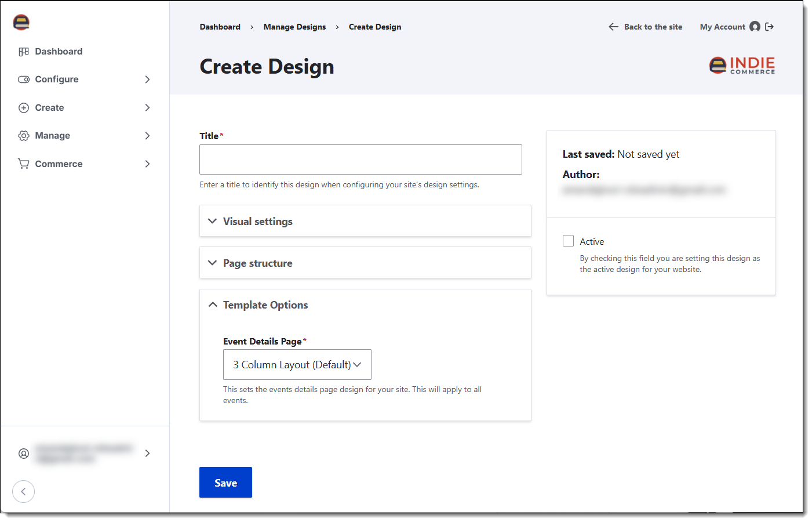The image size is (812, 522).
Task: Expand the Configure menu chevron
Action: click(147, 79)
